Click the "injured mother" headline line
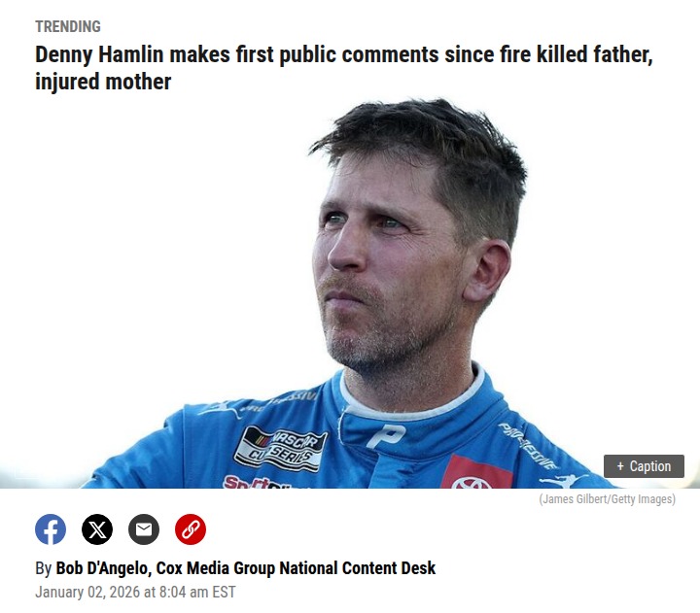 (x=103, y=82)
